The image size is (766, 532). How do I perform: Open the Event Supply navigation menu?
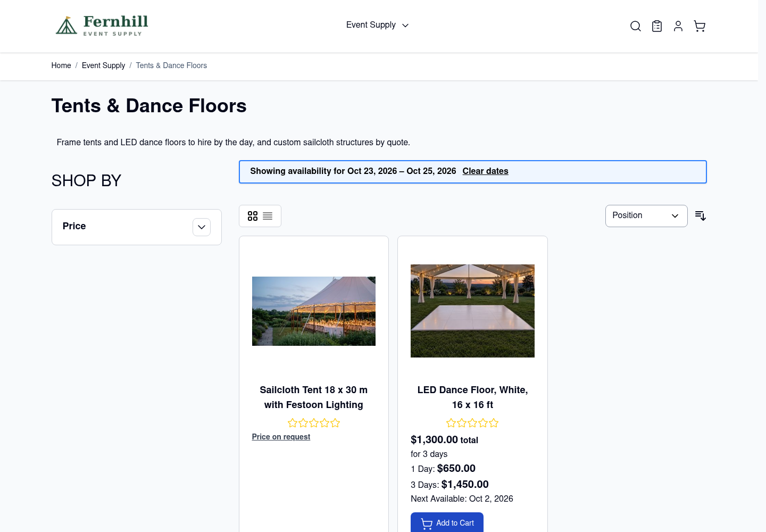pos(377,25)
